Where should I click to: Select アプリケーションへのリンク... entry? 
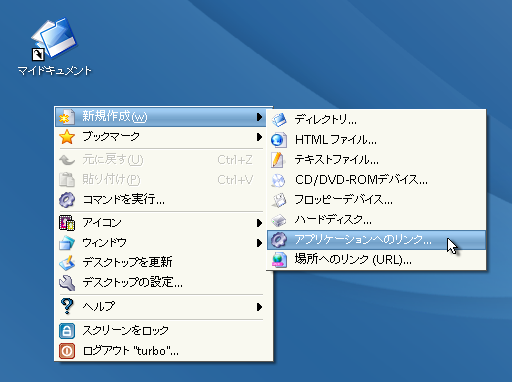(376, 240)
